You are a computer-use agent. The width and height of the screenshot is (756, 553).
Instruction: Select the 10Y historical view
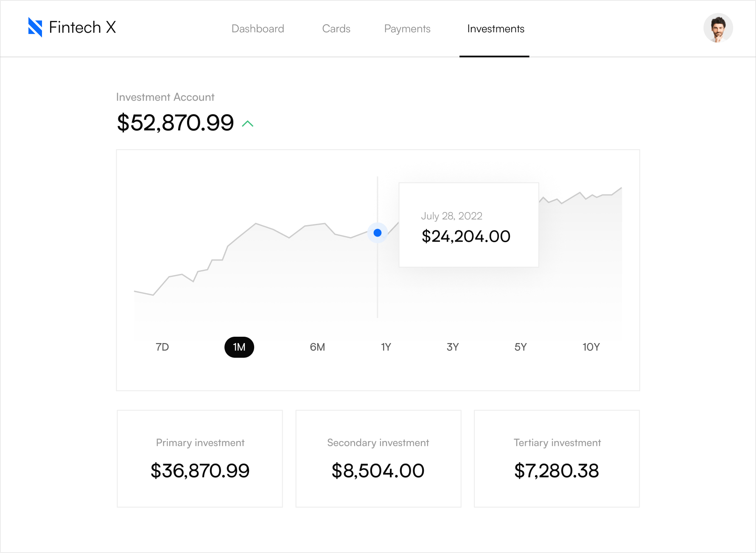[591, 347]
